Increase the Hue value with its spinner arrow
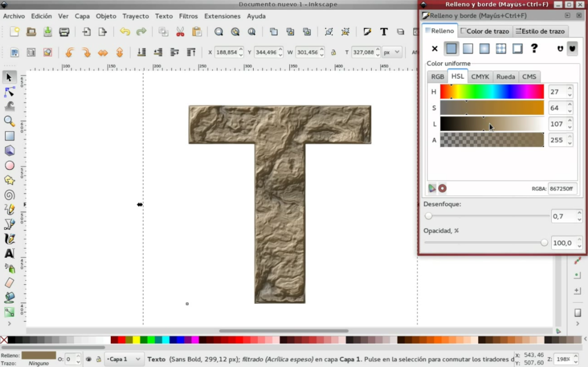This screenshot has width=588, height=367. [570, 88]
